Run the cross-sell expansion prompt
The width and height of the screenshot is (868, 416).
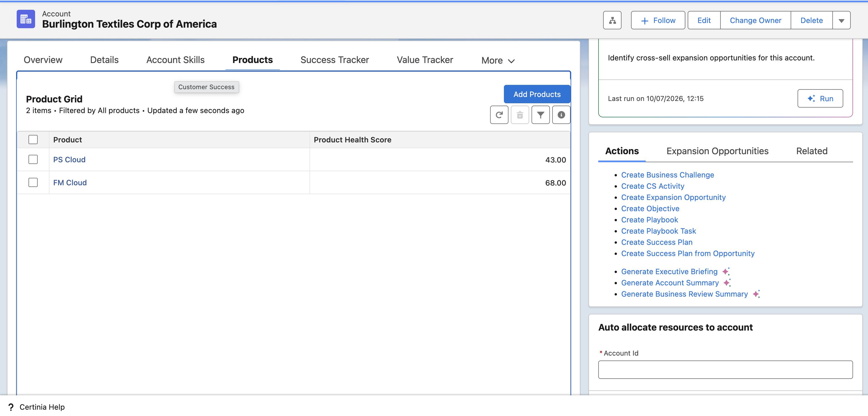coord(820,98)
